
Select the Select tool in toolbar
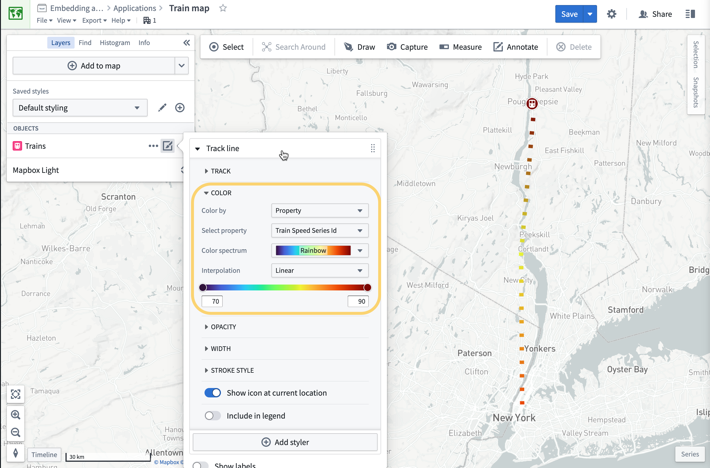click(226, 47)
